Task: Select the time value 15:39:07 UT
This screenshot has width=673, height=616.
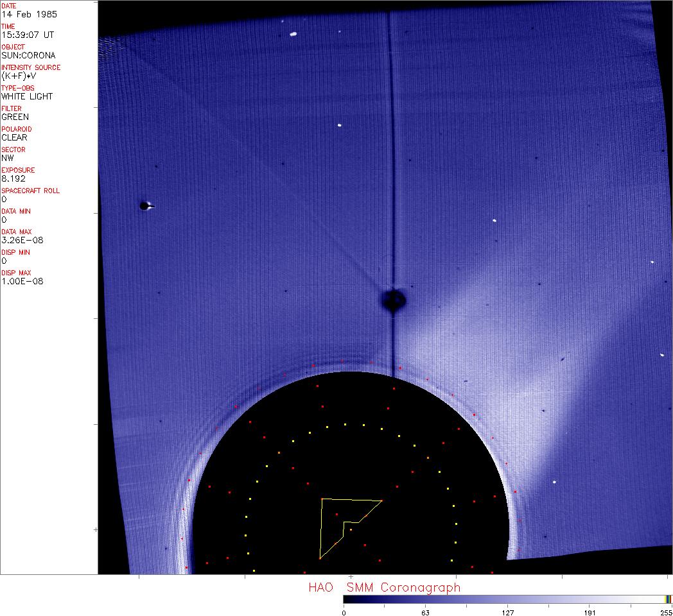Action: pyautogui.click(x=28, y=35)
